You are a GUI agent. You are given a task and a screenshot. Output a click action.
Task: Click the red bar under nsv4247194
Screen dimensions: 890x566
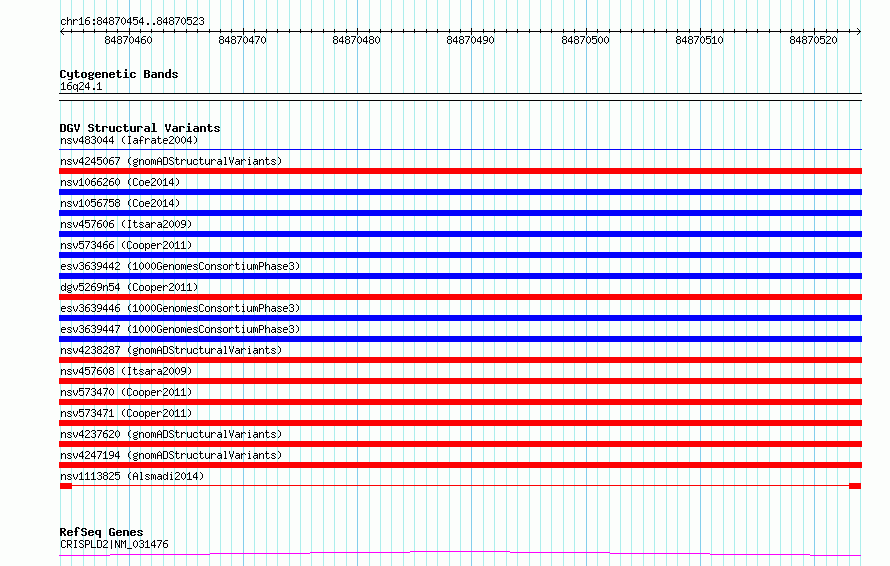click(460, 465)
